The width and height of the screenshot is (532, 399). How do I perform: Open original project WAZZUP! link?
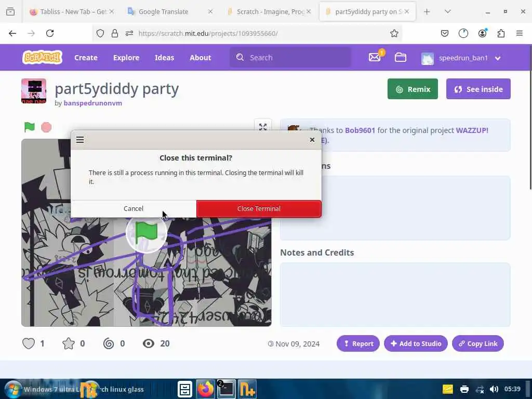[472, 130]
